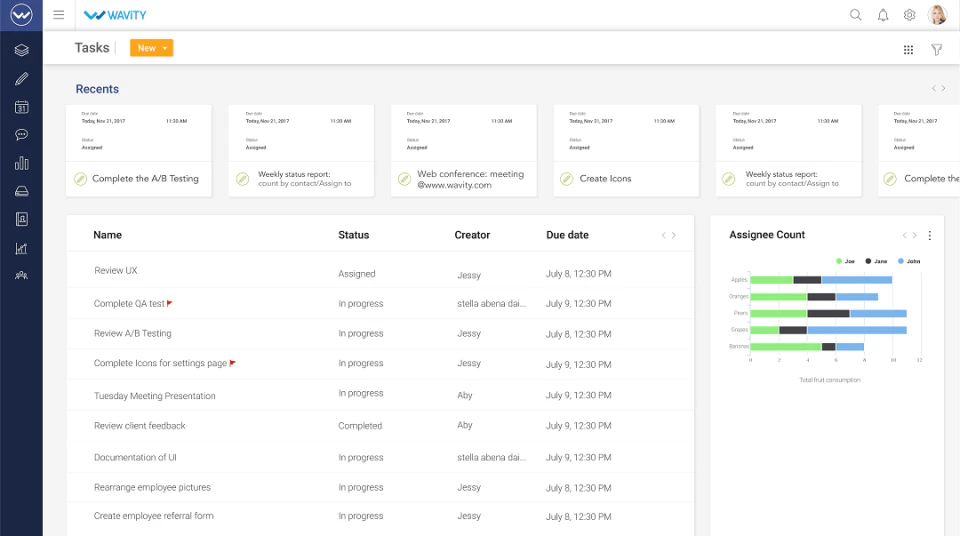Screen dimensions: 960x536
Task: Open Documentation of UI task
Action: point(135,458)
